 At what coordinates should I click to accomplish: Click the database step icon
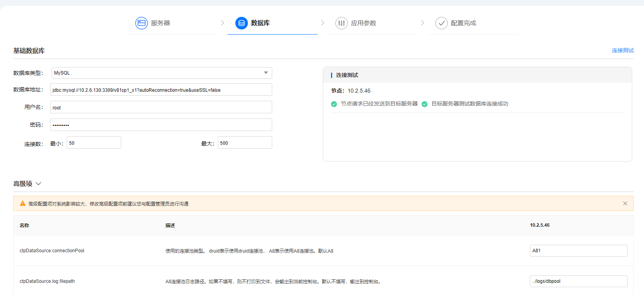pos(241,23)
